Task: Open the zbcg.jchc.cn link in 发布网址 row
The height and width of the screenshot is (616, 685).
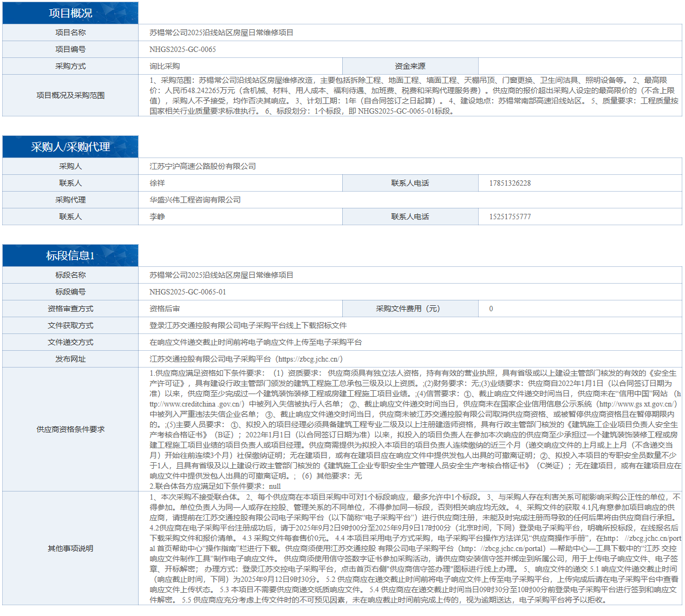Action: coord(310,359)
